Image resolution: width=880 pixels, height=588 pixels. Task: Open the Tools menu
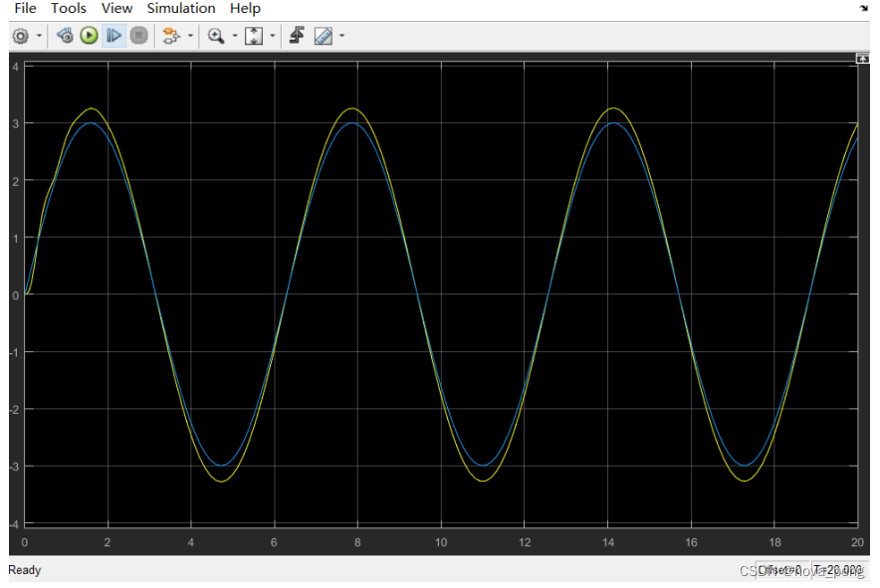point(69,8)
